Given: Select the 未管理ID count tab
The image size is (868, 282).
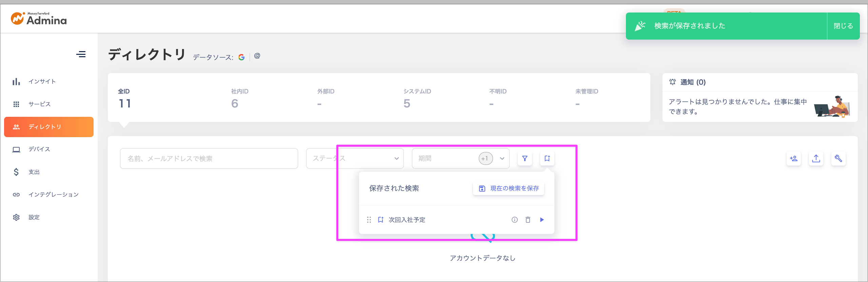Looking at the screenshot, I should (587, 99).
